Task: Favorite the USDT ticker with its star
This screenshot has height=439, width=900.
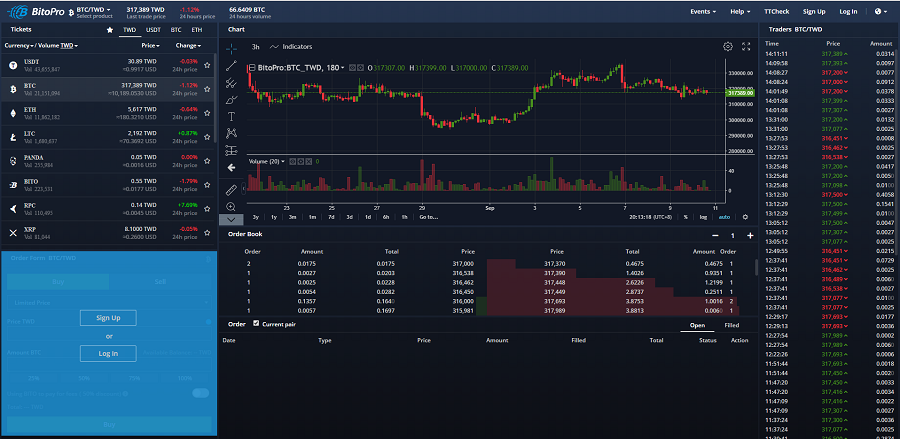Action: pyautogui.click(x=207, y=65)
